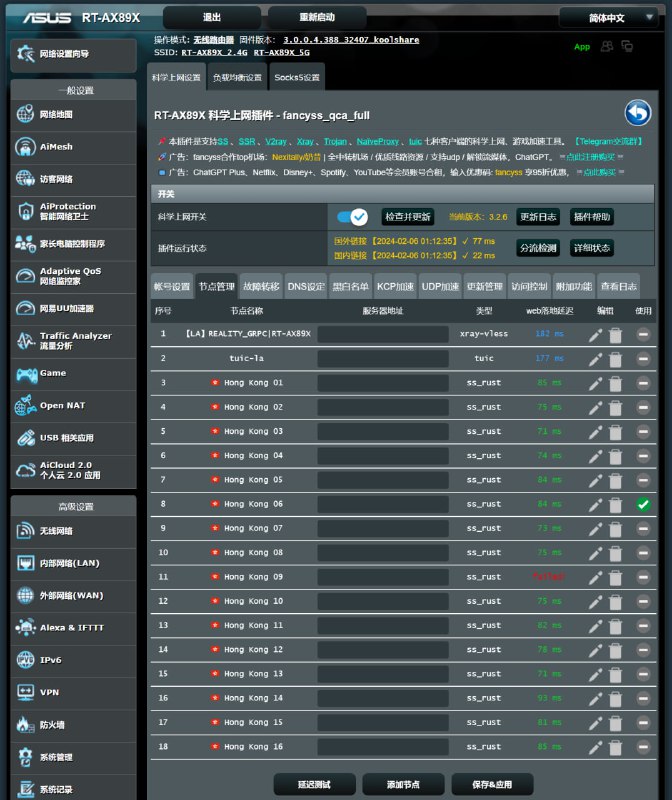Open the network setup wizard
The image size is (672, 800).
(x=73, y=54)
